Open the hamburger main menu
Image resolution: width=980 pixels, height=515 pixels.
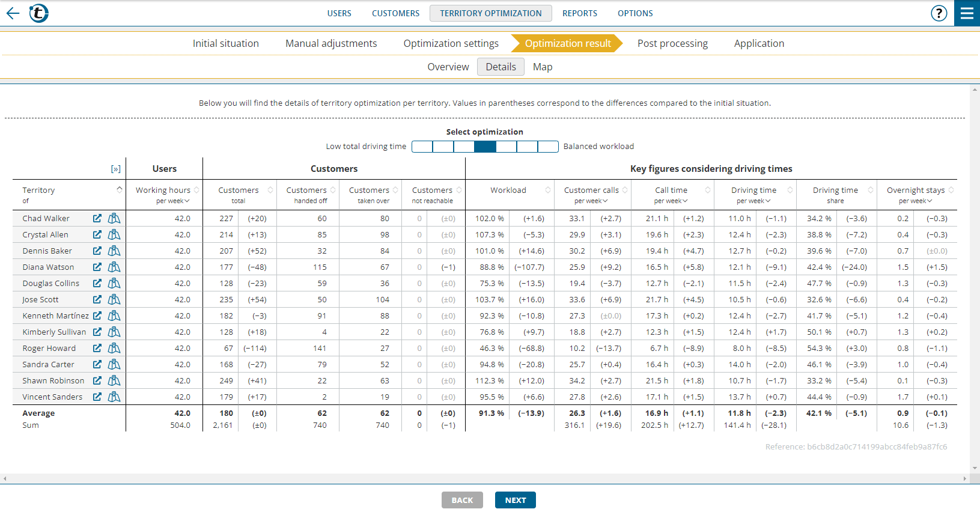967,13
